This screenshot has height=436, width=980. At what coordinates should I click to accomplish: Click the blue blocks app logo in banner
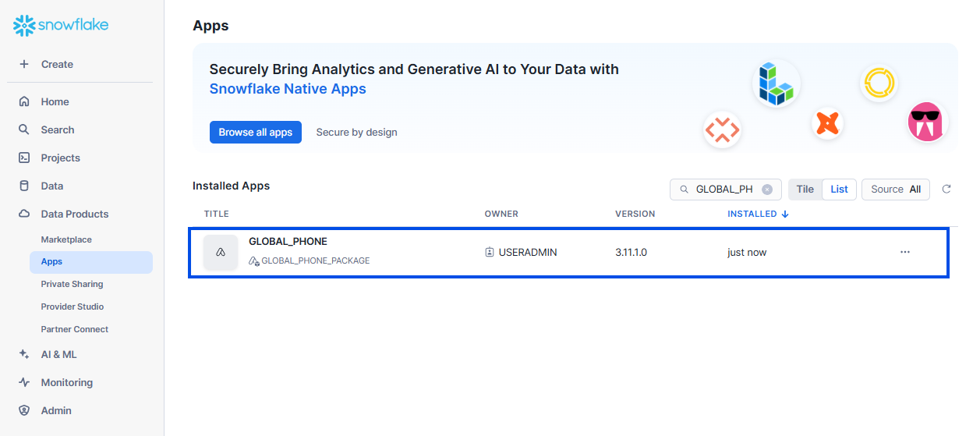pos(777,84)
